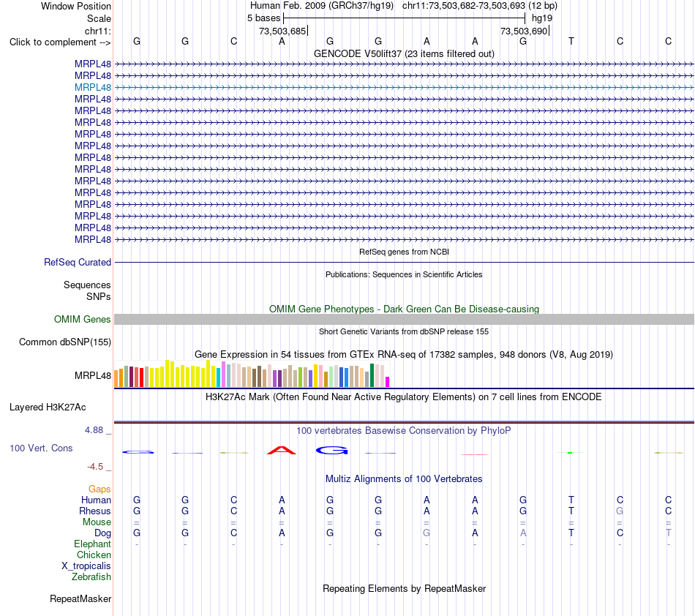
Task: Click the -4.5 PhyloP lower value
Action: [95, 466]
